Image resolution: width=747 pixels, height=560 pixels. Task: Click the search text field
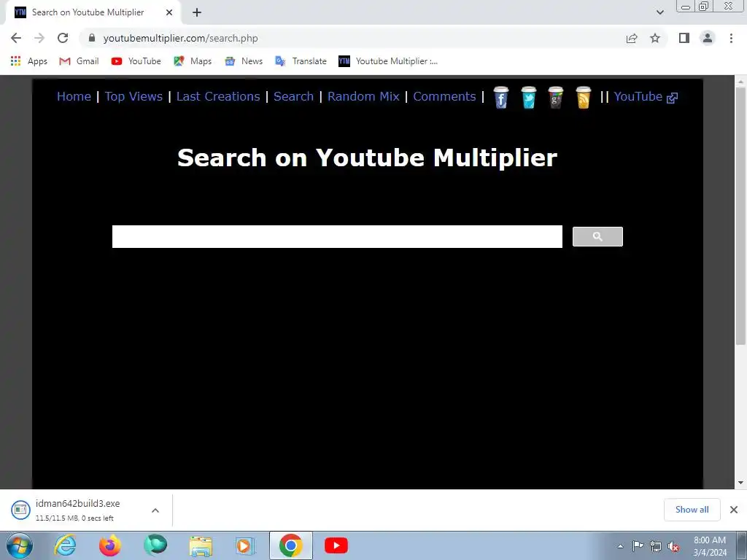(337, 237)
